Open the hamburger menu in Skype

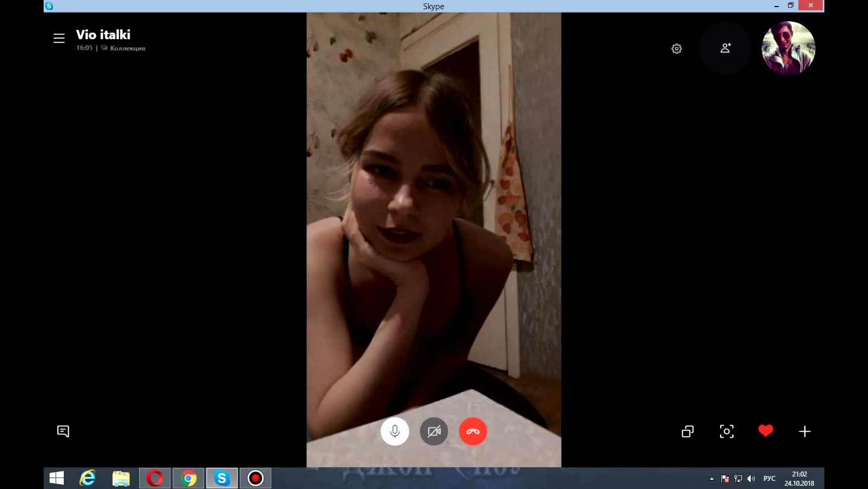(x=59, y=38)
